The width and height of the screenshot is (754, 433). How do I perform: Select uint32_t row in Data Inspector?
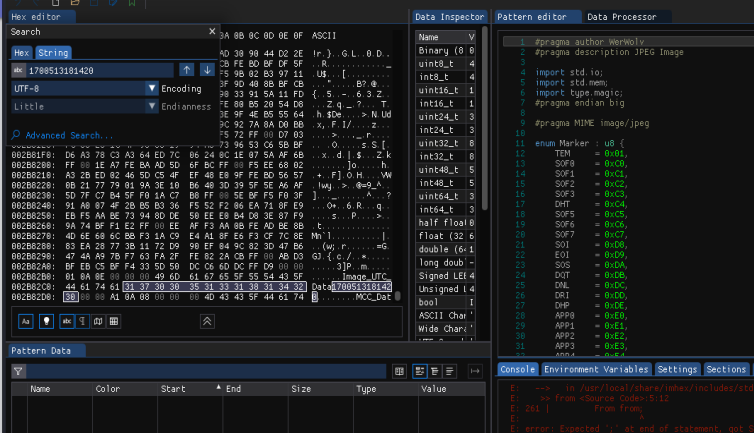pos(445,143)
